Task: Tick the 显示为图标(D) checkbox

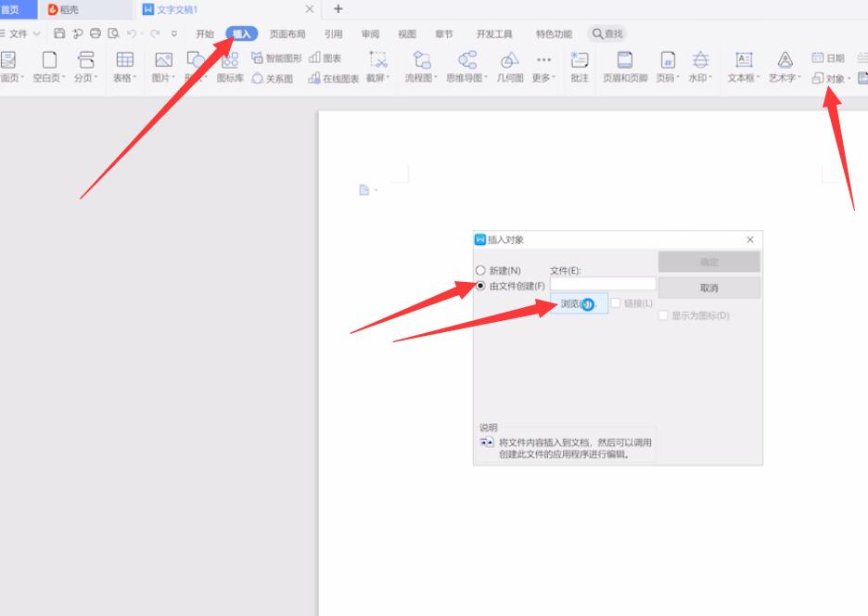Action: [663, 315]
